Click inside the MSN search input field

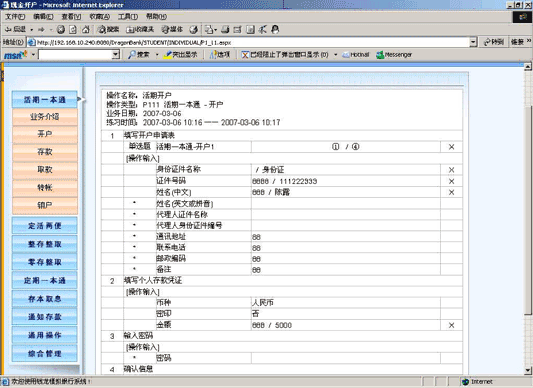click(75, 54)
